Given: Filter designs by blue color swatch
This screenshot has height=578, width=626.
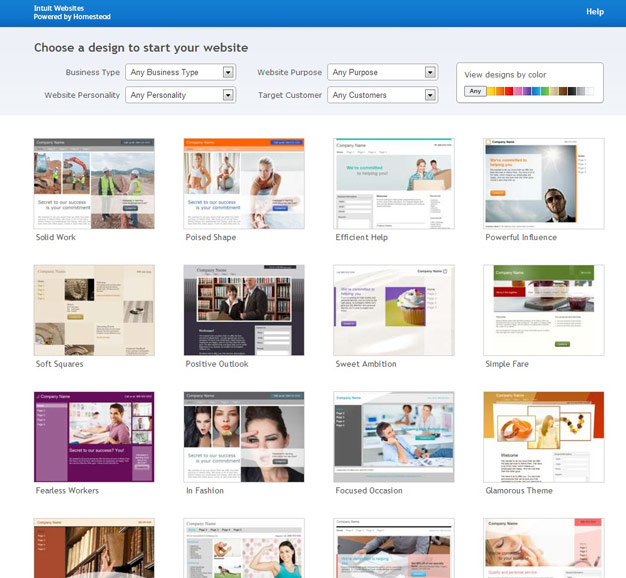Looking at the screenshot, I should [x=536, y=91].
